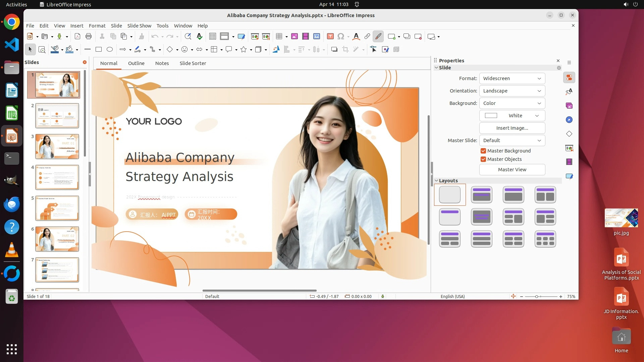The width and height of the screenshot is (644, 362).
Task: Open the Format dropdown showing Widescreen
Action: pos(512,78)
